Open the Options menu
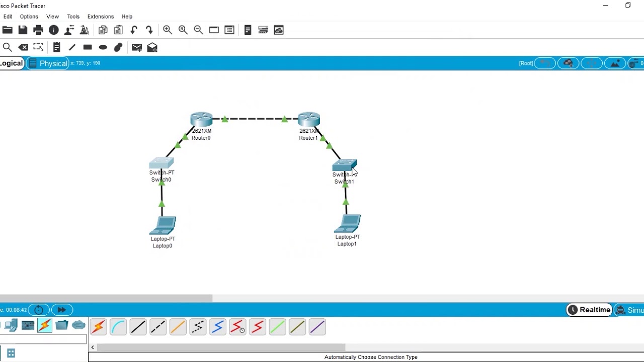644x362 pixels. click(x=29, y=17)
